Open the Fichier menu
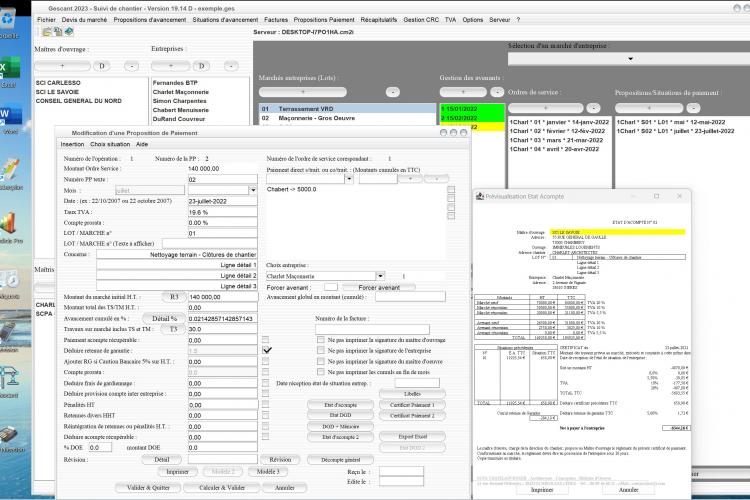 46,20
